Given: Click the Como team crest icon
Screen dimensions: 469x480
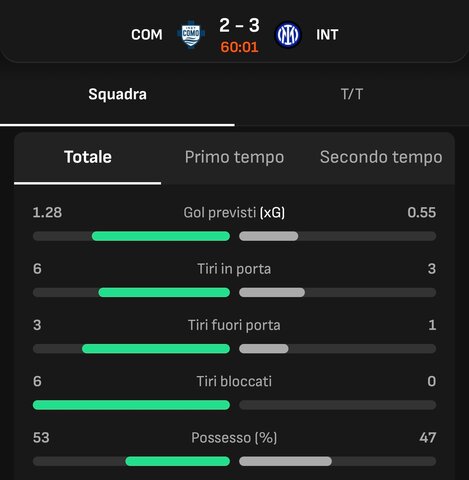Looking at the screenshot, I should pos(191,34).
